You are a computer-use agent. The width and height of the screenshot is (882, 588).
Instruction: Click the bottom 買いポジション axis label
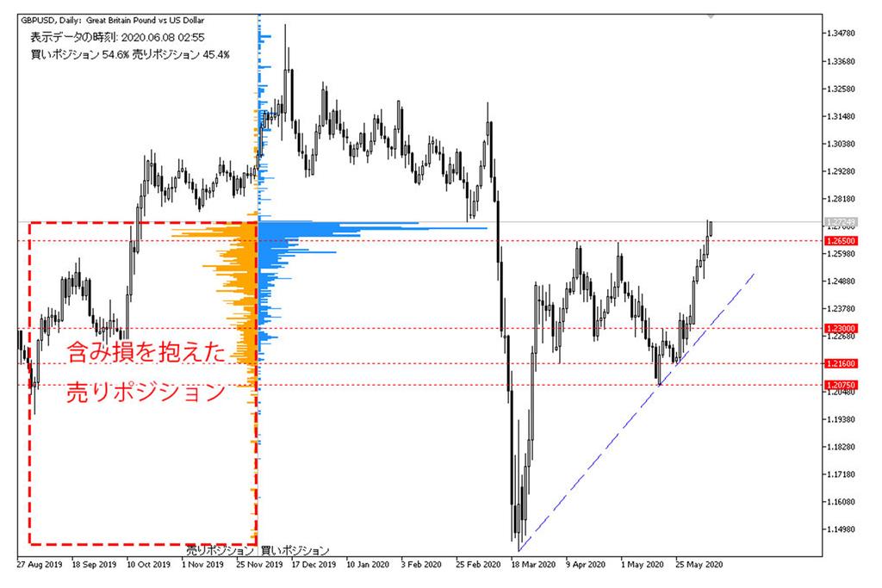(295, 549)
